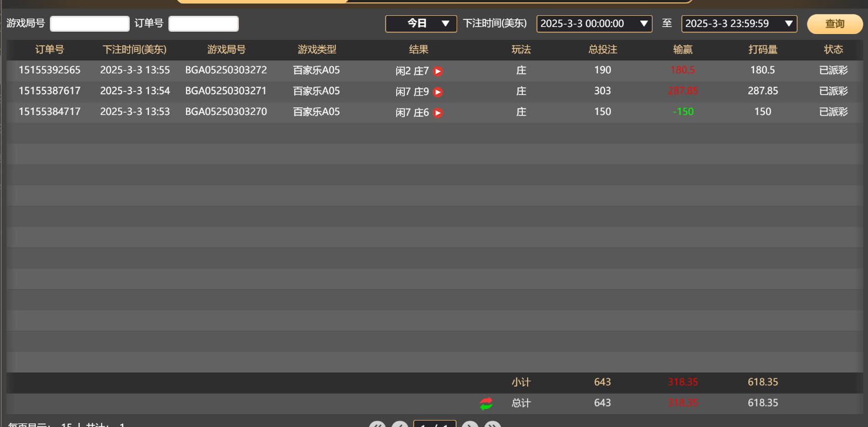Click the 输赢 column header
The image size is (868, 427).
click(683, 50)
